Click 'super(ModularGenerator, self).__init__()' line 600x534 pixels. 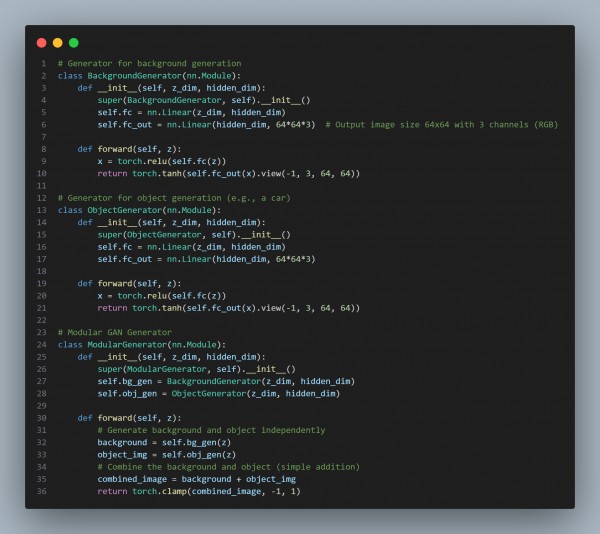point(196,370)
